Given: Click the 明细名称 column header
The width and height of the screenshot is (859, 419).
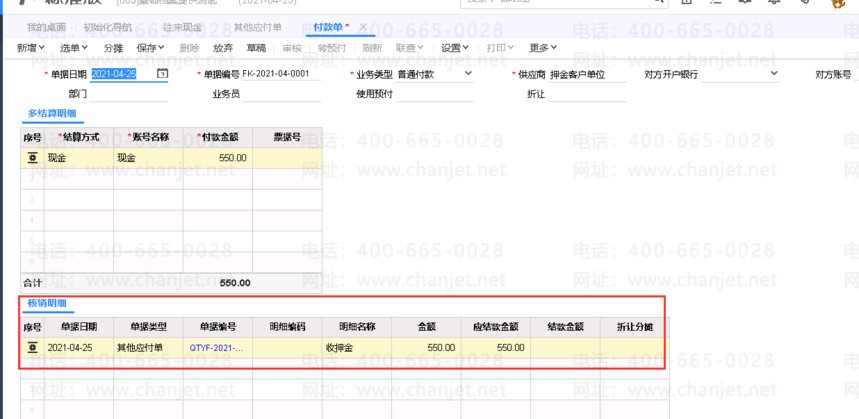Looking at the screenshot, I should [x=357, y=327].
